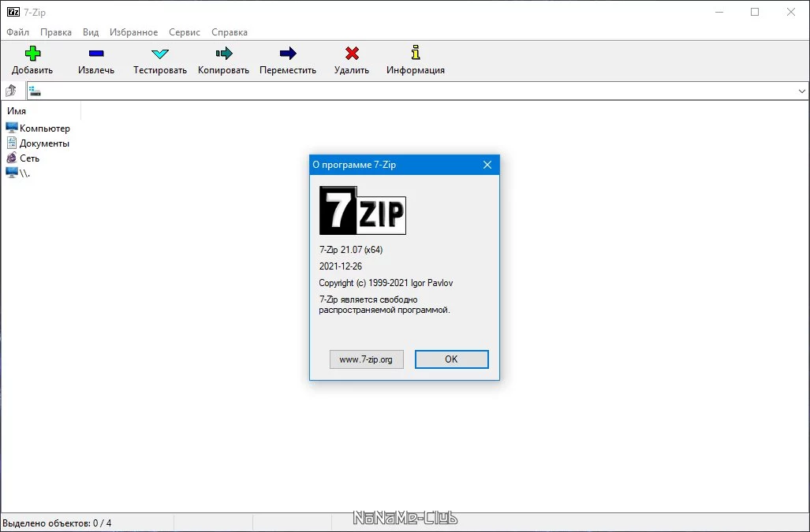
Task: Click the blue minus Извлечь icon
Action: [x=96, y=53]
